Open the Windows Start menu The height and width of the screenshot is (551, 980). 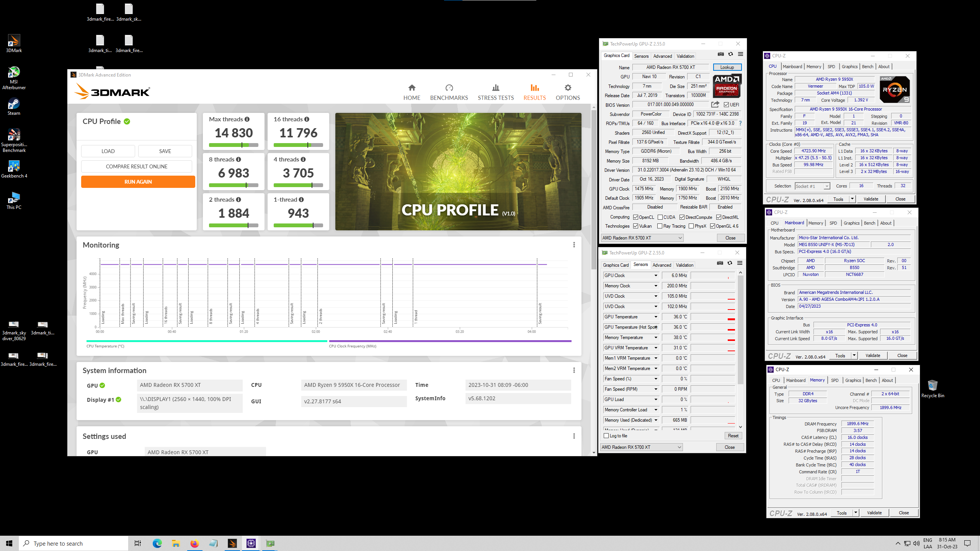(x=9, y=543)
